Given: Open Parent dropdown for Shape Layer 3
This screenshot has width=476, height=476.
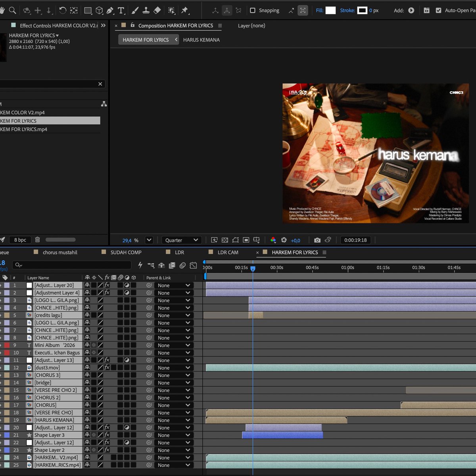Looking at the screenshot, I should (174, 435).
